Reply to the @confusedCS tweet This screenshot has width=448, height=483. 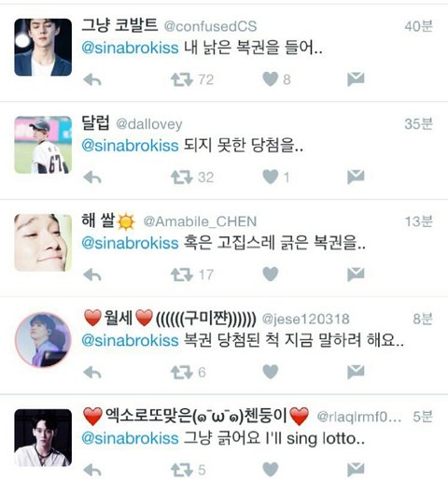(92, 79)
